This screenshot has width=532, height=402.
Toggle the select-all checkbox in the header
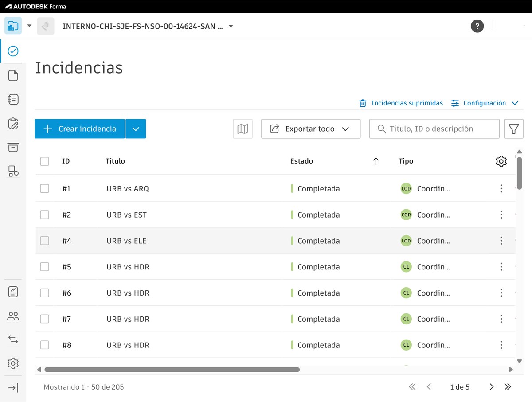(44, 161)
